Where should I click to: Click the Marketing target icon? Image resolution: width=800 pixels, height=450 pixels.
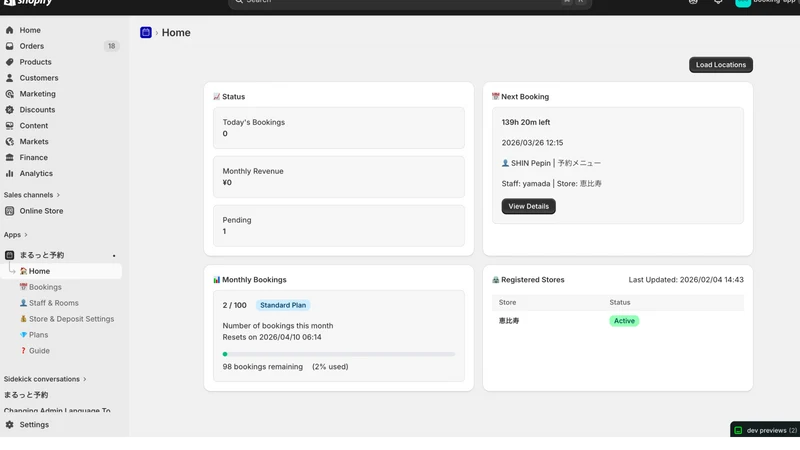click(9, 94)
